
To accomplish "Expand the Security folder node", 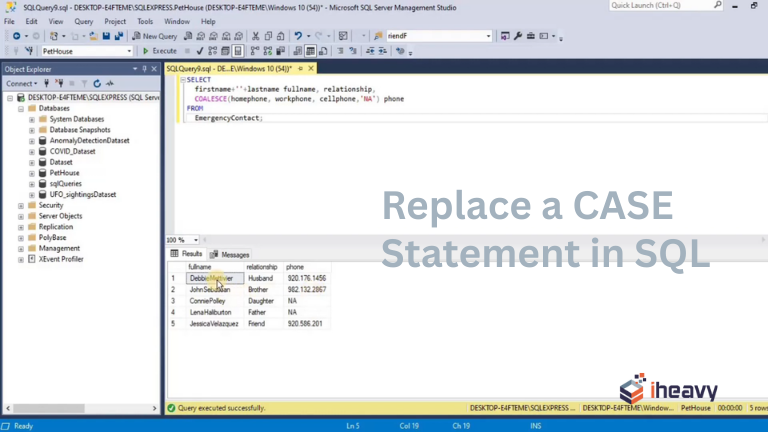I will point(21,206).
